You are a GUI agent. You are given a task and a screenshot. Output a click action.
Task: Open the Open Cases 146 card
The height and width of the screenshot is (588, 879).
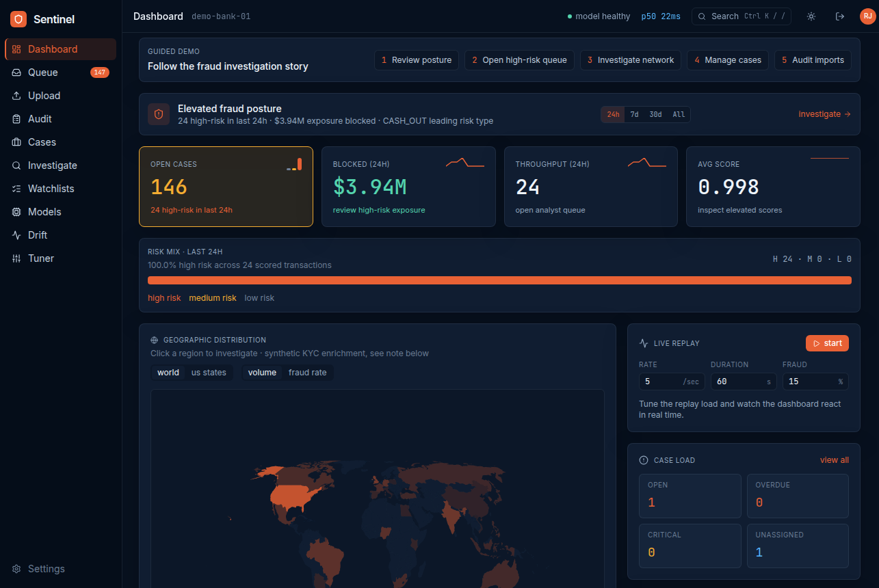click(226, 187)
